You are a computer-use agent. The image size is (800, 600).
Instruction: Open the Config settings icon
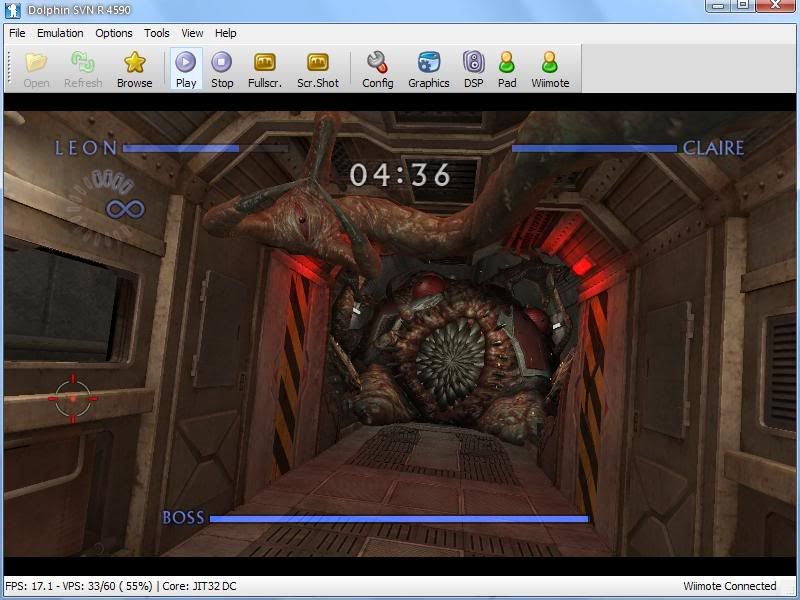(x=378, y=69)
